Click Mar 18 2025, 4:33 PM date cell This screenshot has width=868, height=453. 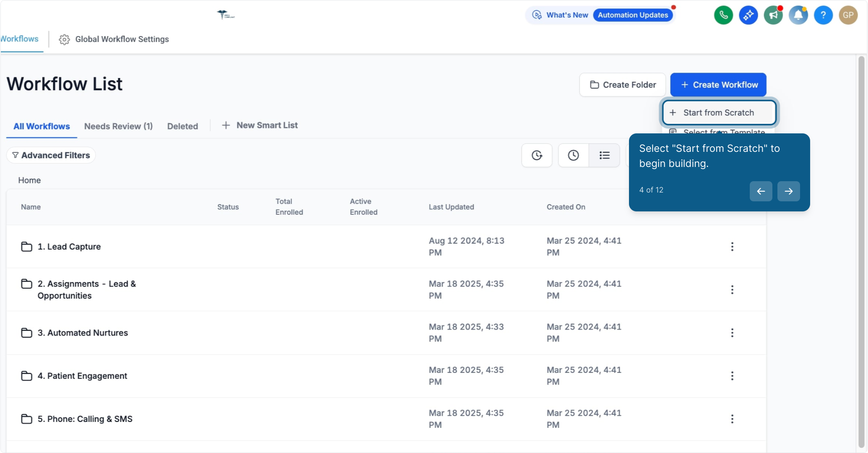466,333
